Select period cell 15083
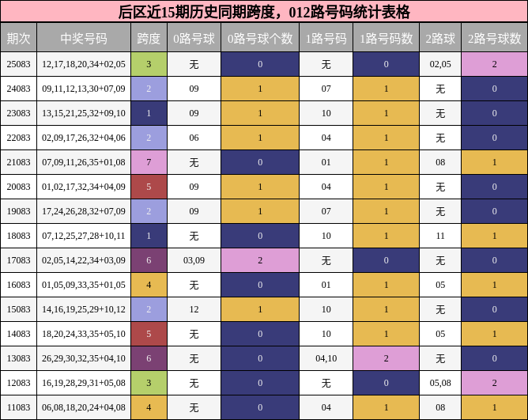The height and width of the screenshot is (420, 528). pyautogui.click(x=18, y=309)
